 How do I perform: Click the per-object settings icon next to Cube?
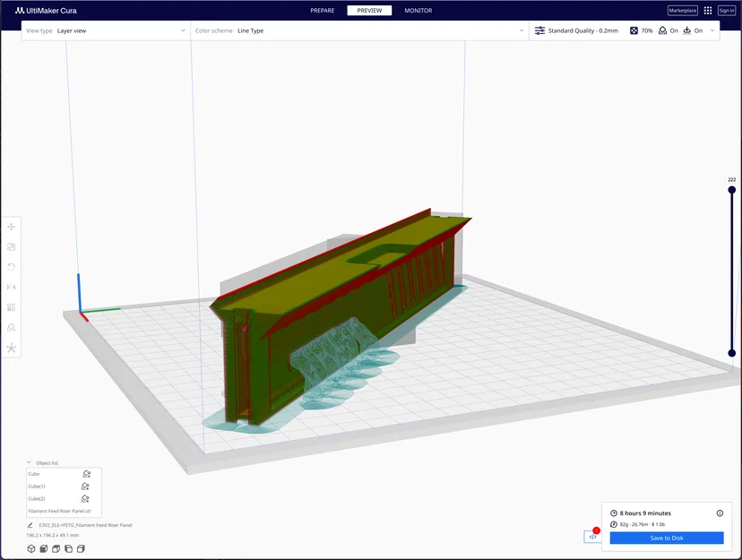pyautogui.click(x=87, y=473)
